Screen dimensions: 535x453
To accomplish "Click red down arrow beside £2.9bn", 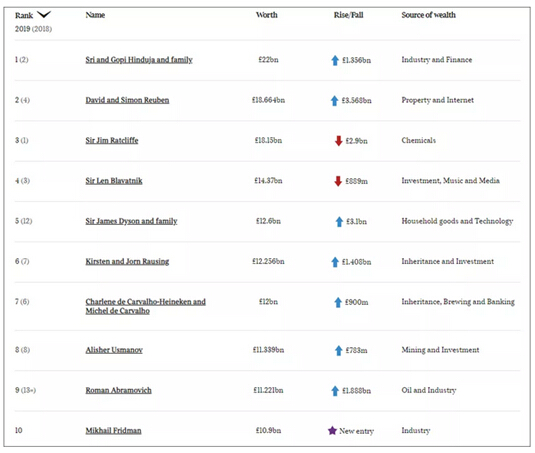I will pyautogui.click(x=338, y=141).
